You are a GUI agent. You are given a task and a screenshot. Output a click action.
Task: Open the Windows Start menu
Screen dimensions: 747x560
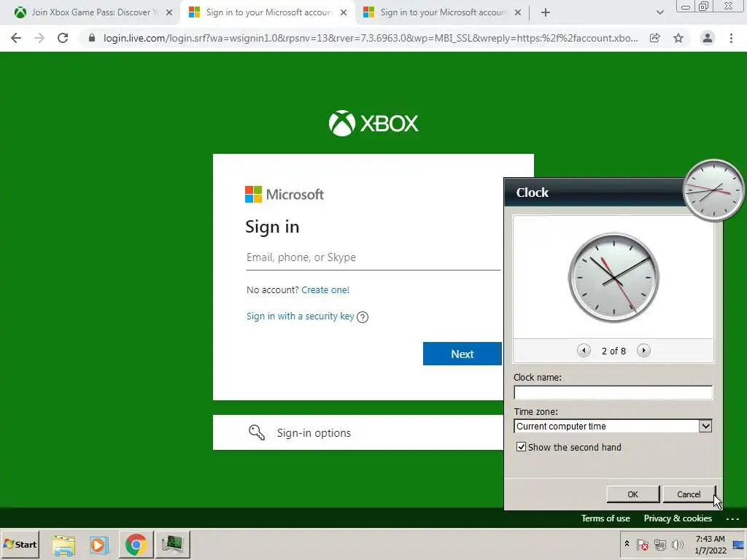coord(20,544)
